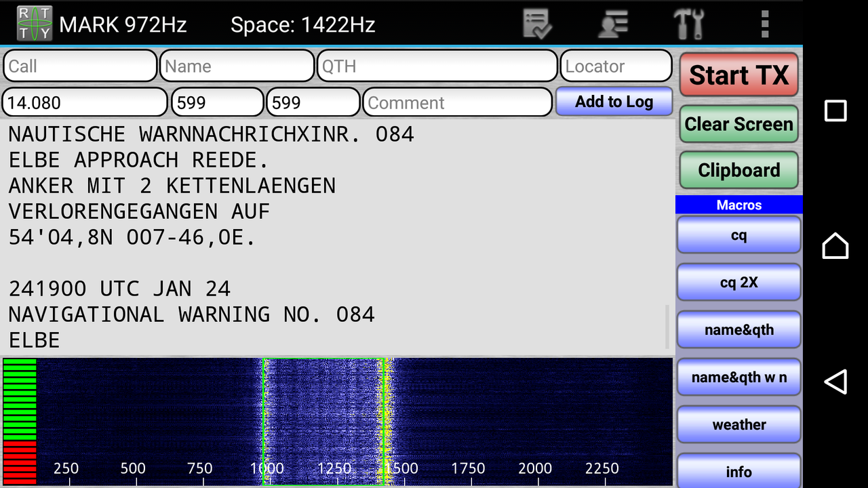
Task: Tune waterfall at the 1750 Hz mark
Action: [x=468, y=468]
